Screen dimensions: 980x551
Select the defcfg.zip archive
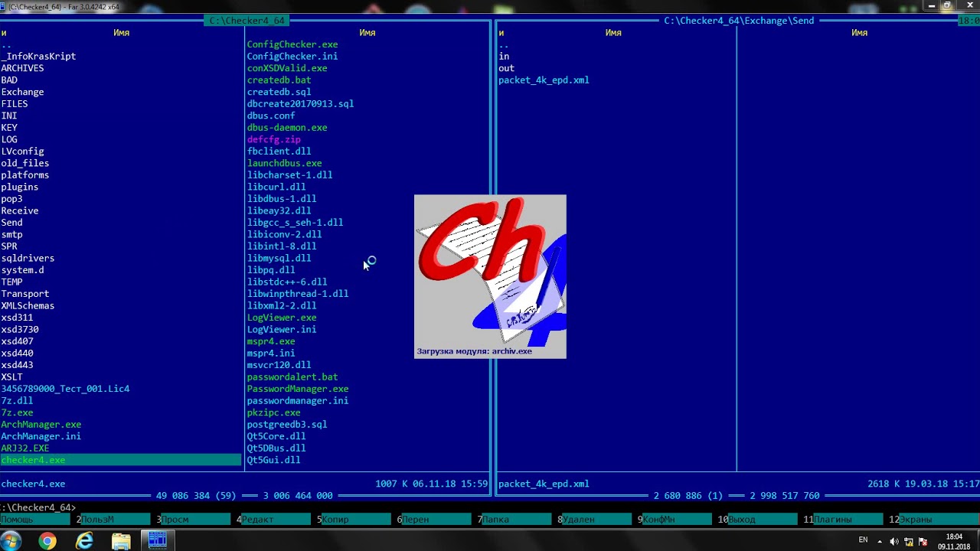[x=274, y=139]
